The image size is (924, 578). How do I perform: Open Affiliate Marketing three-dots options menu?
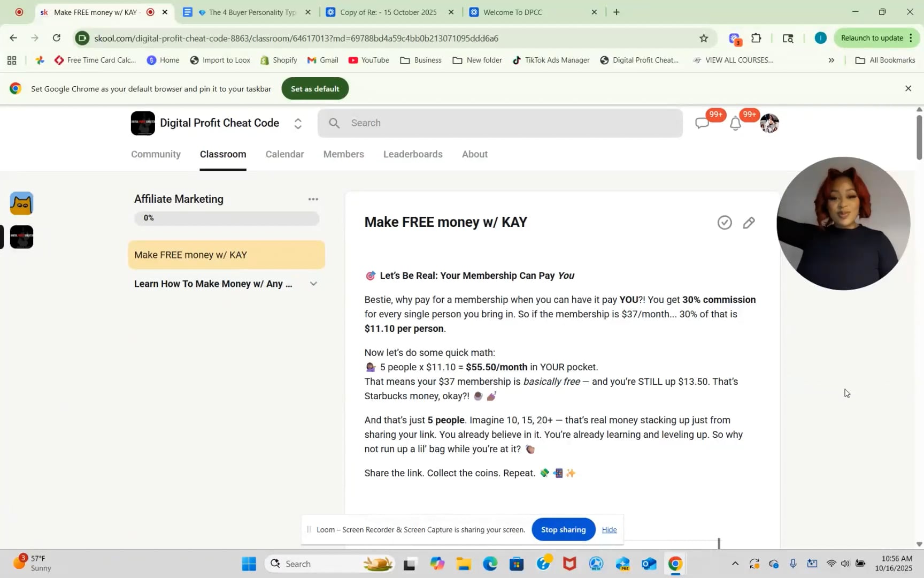click(313, 199)
